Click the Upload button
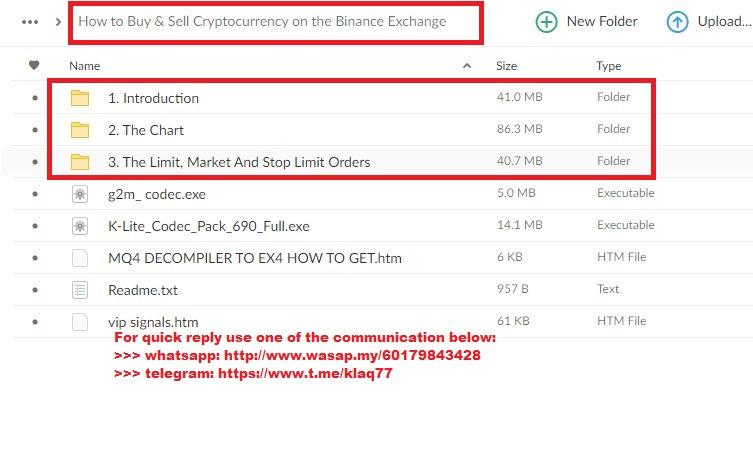 [x=709, y=21]
